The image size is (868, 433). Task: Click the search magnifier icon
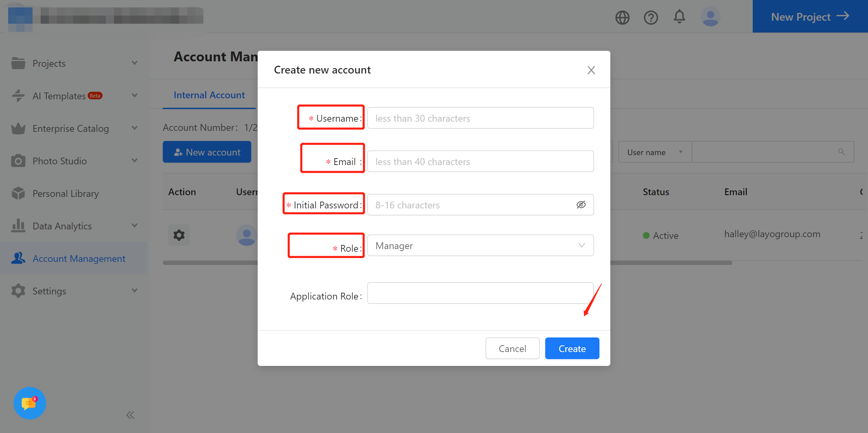tap(842, 152)
